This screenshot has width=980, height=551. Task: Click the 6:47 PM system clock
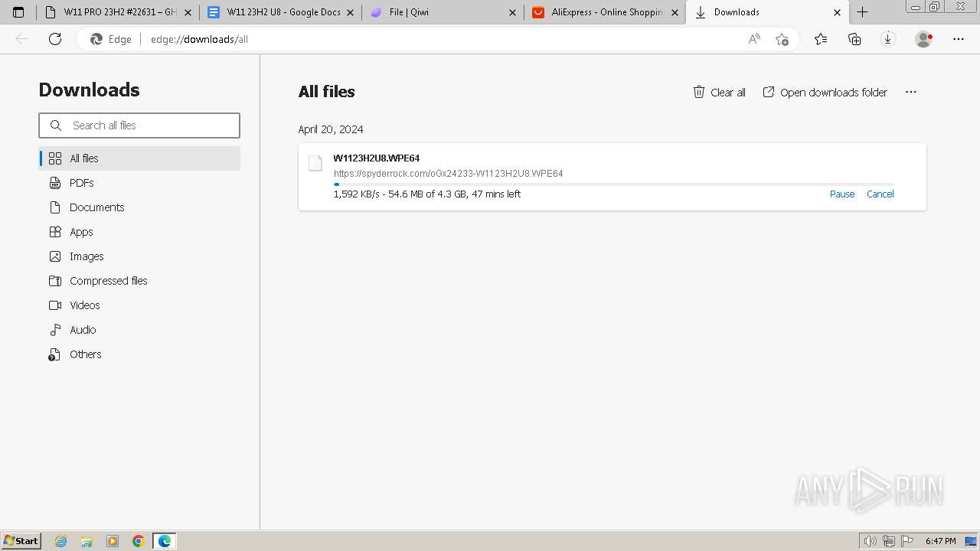(940, 541)
